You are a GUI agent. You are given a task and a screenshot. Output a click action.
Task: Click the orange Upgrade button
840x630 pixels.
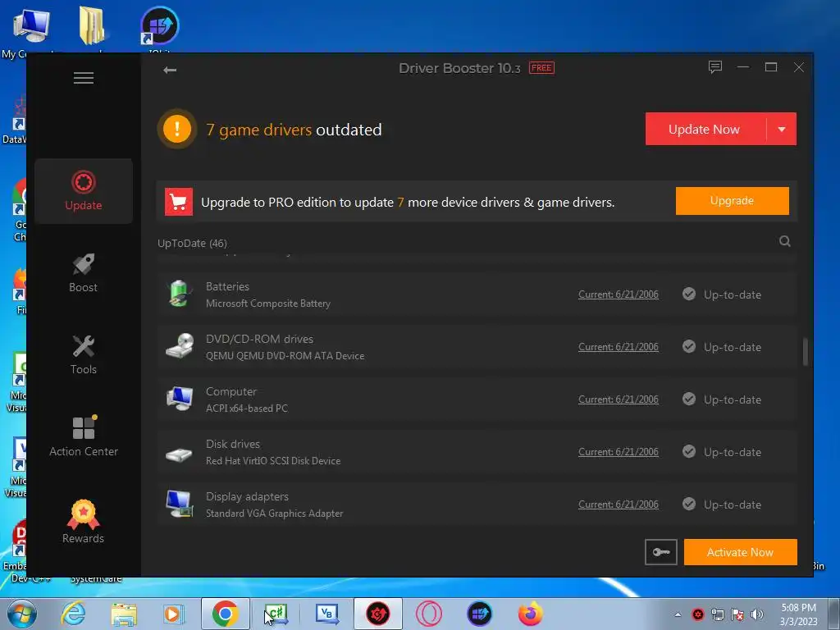click(732, 201)
